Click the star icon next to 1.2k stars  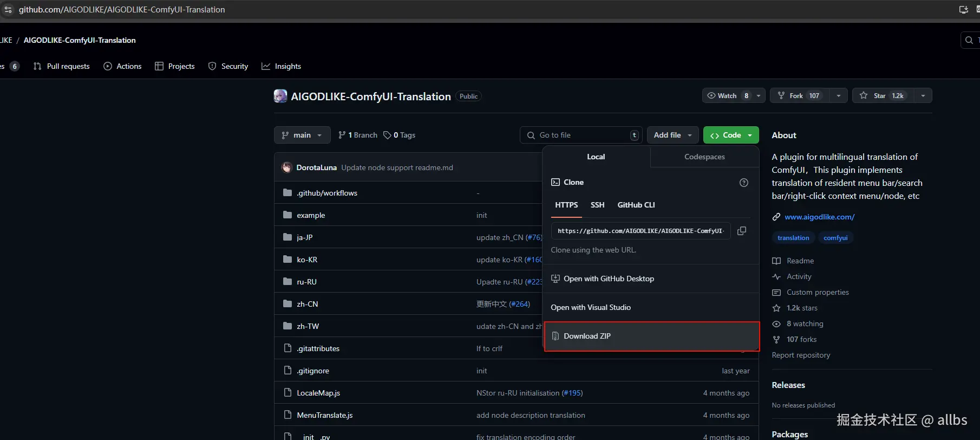(x=776, y=308)
